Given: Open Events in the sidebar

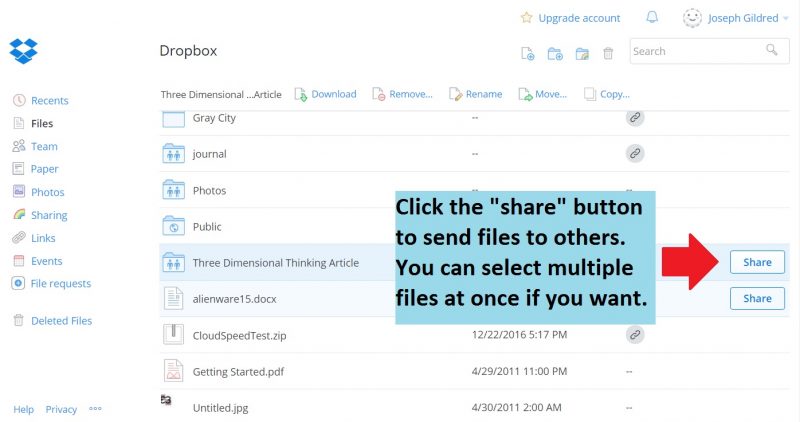Looking at the screenshot, I should point(46,261).
